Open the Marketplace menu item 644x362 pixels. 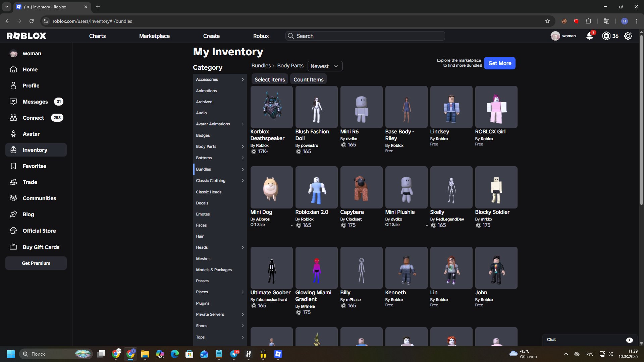coord(154,36)
